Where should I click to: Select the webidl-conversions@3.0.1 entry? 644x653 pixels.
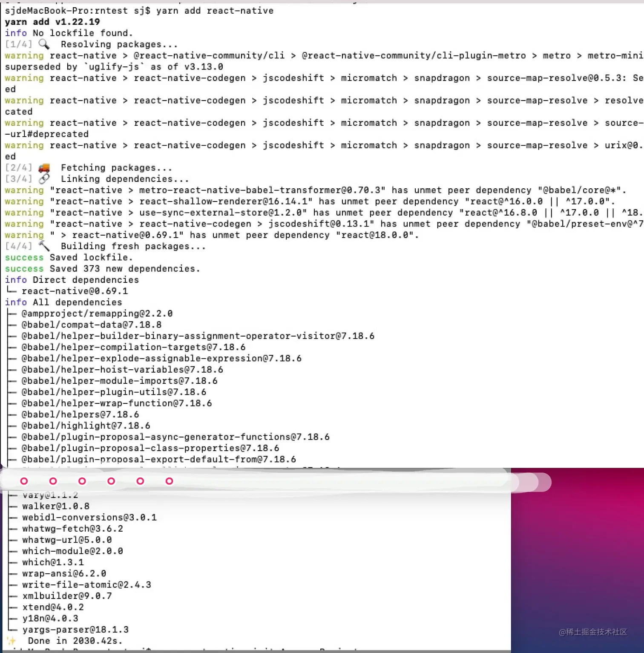89,517
